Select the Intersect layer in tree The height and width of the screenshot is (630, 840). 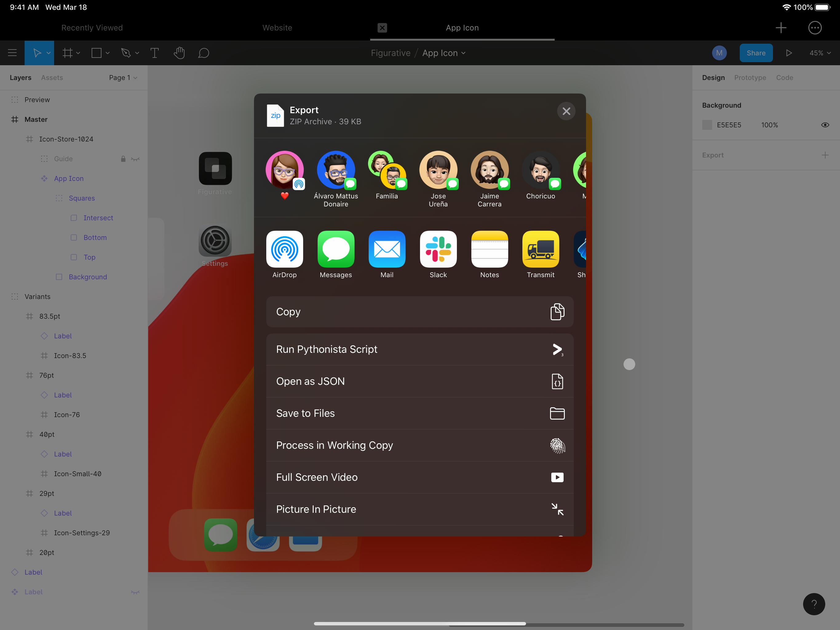tap(98, 218)
